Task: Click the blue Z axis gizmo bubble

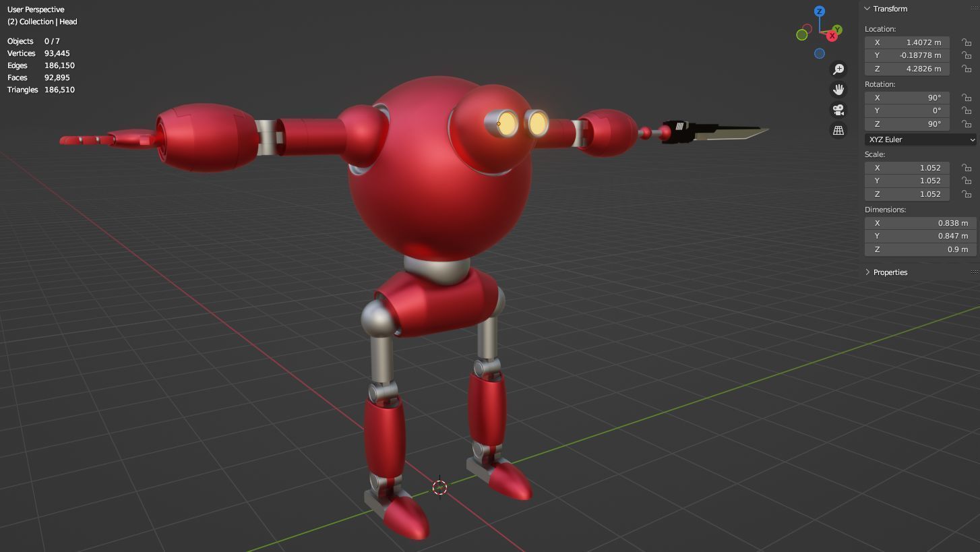Action: [x=820, y=11]
